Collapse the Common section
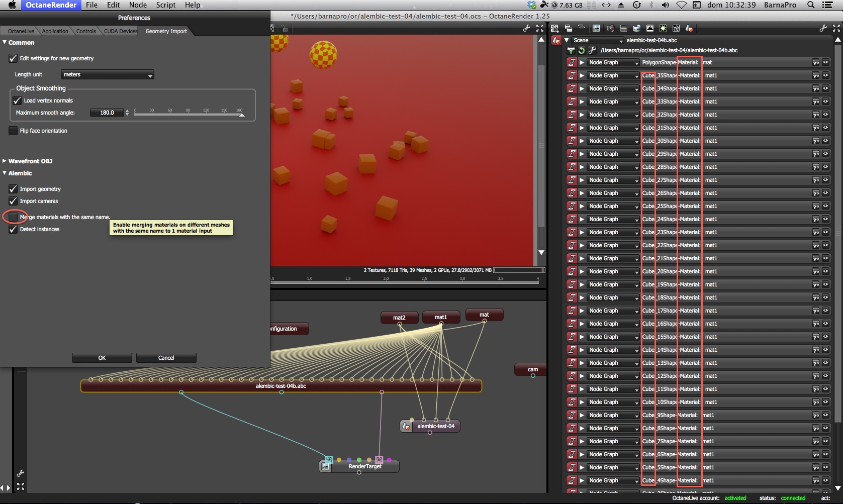This screenshot has width=843, height=504. click(5, 43)
